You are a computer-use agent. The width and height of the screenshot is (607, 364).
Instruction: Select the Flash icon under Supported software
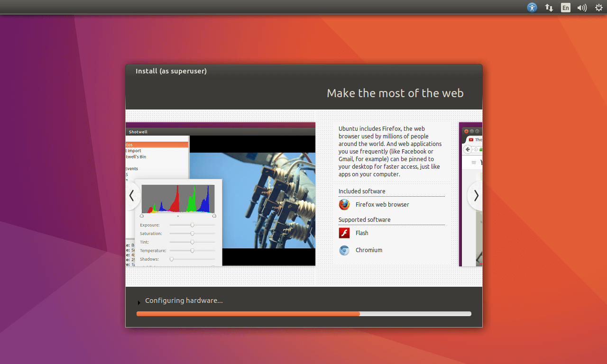pos(344,233)
